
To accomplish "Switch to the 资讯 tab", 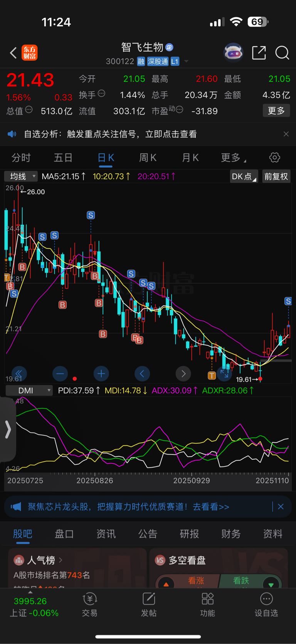I will (x=106, y=534).
